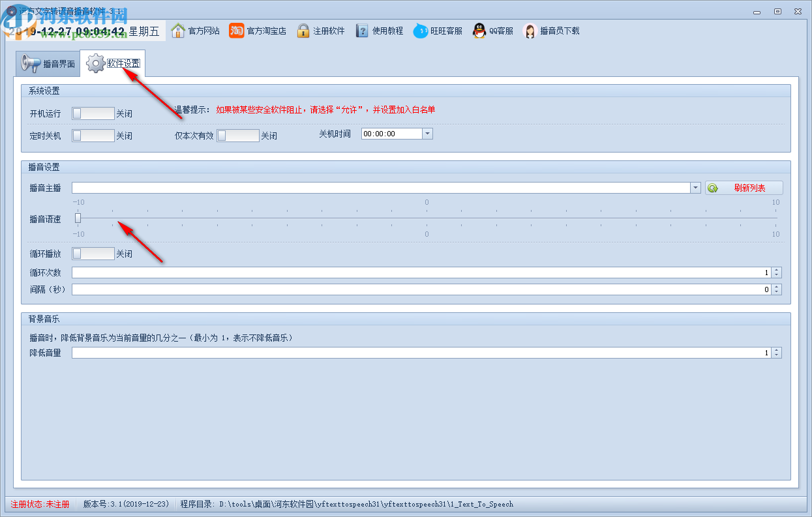The height and width of the screenshot is (517, 812).
Task: Enable the 定时关机 switch
Action: pyautogui.click(x=93, y=136)
